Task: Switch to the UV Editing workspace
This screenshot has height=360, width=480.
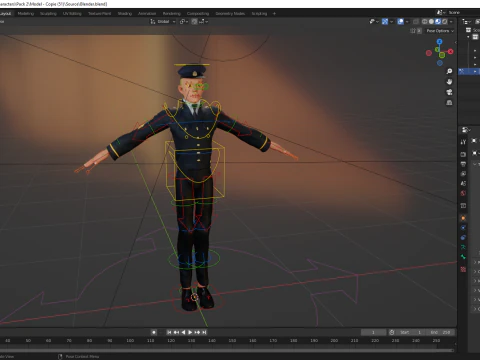Action: point(72,14)
